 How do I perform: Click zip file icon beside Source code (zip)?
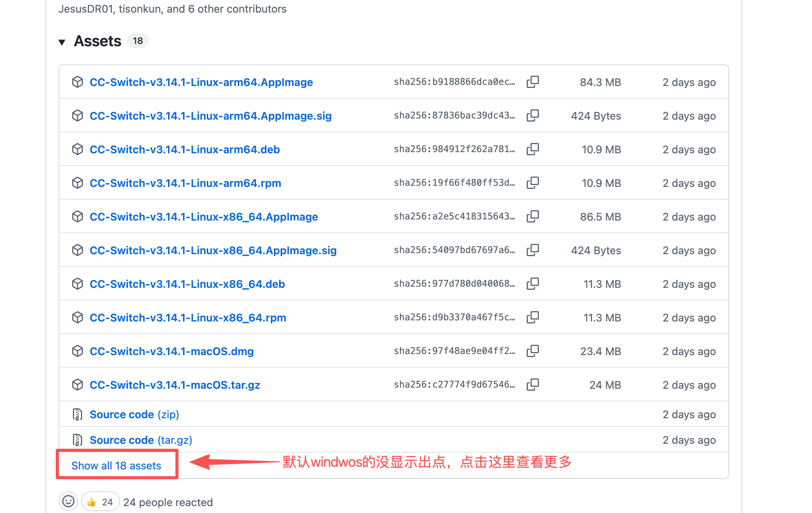click(x=78, y=414)
